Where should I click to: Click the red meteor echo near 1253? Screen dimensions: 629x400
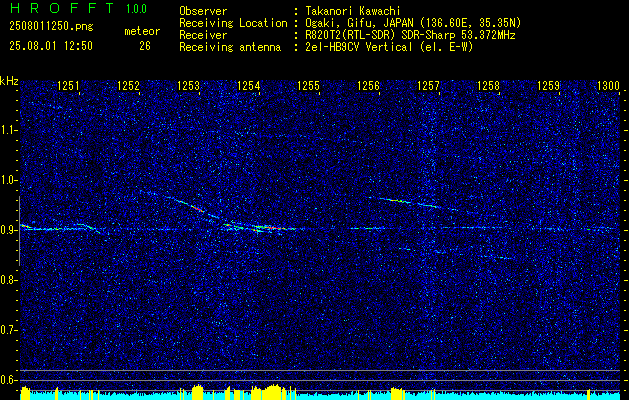(196, 208)
